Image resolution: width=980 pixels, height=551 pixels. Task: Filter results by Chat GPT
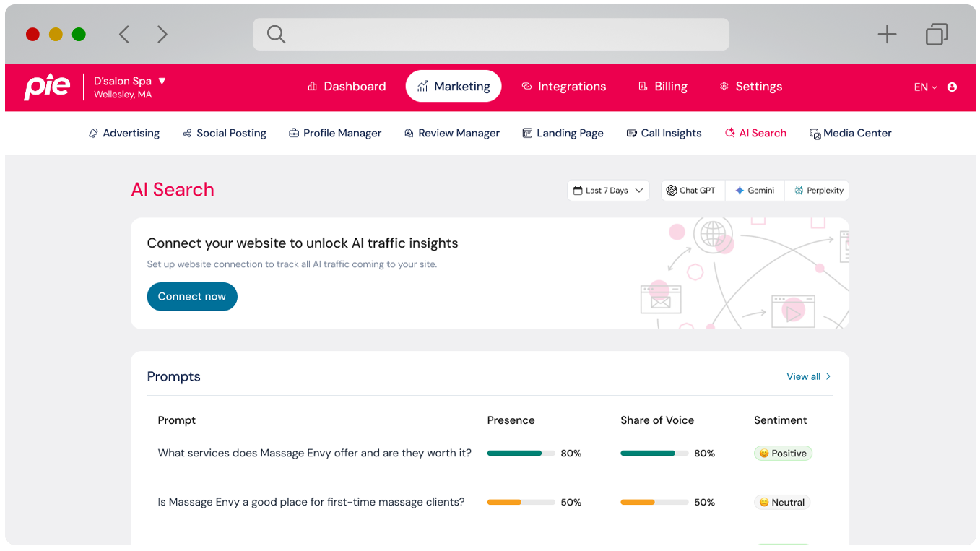[x=693, y=191]
